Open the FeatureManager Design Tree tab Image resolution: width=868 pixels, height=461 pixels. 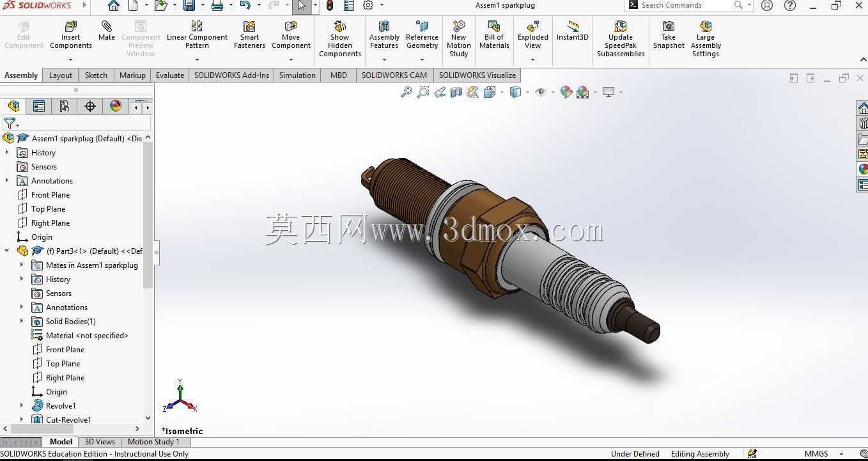(13, 106)
